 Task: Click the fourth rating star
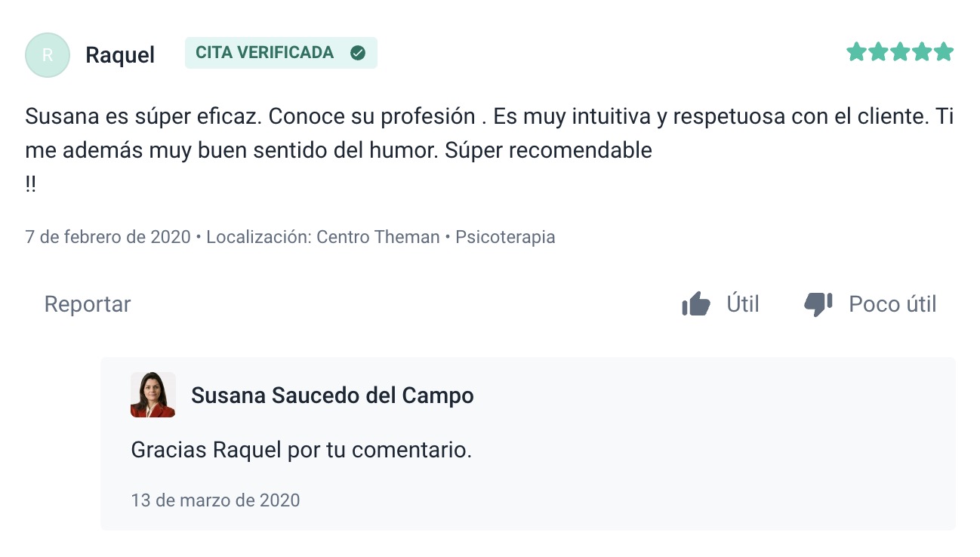click(922, 52)
